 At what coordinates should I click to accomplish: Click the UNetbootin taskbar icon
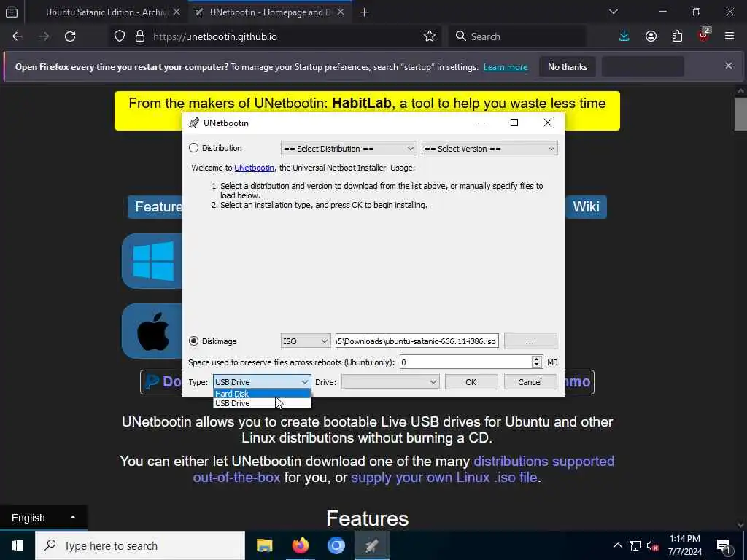coord(371,545)
